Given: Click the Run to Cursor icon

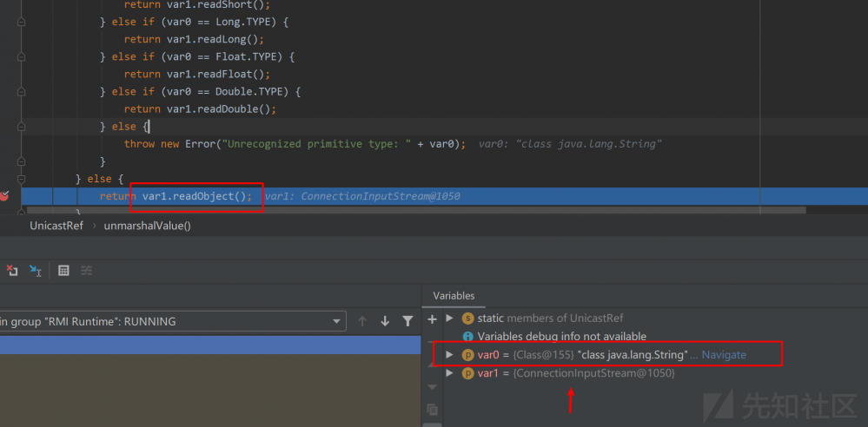Looking at the screenshot, I should coord(36,271).
